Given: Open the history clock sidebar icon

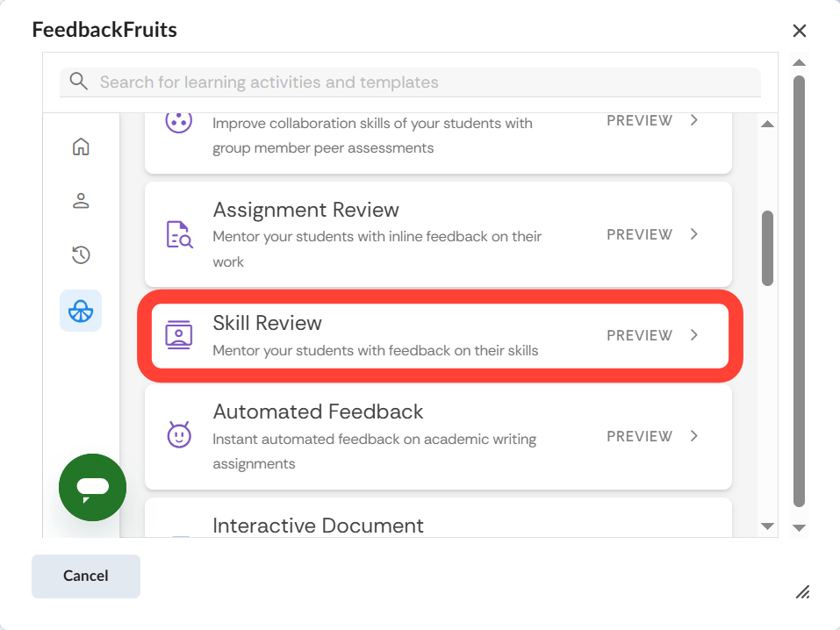Looking at the screenshot, I should [x=81, y=255].
